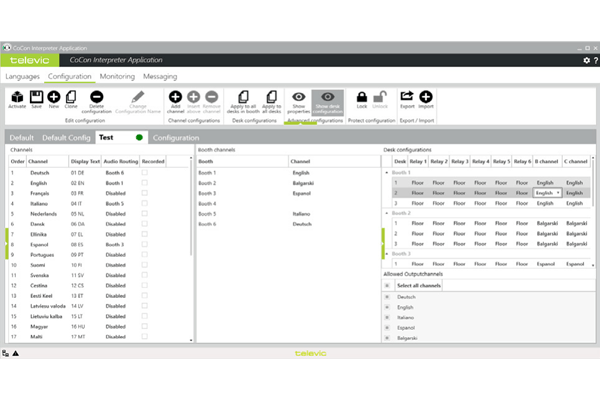600x400 pixels.
Task: Toggle Deutsch allowed output channel checkbox
Action: [x=387, y=297]
